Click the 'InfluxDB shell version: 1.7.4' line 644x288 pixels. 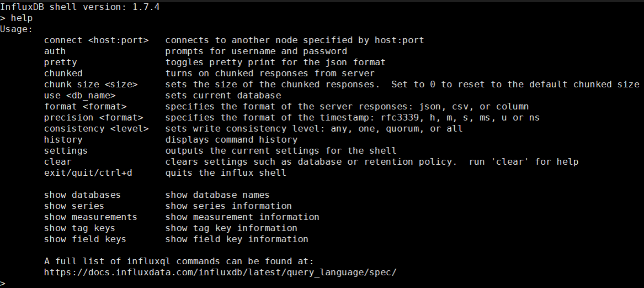(79, 7)
